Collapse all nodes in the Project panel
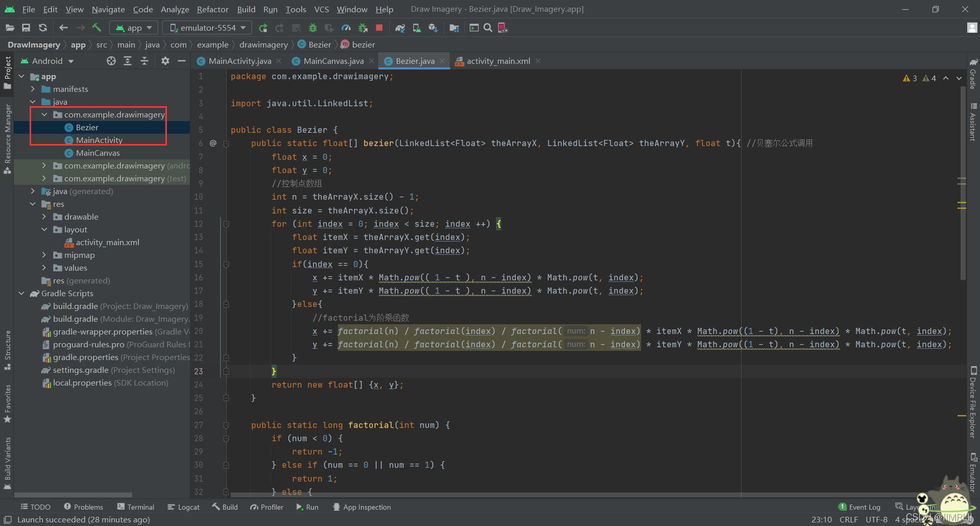Image resolution: width=980 pixels, height=526 pixels. pos(144,61)
